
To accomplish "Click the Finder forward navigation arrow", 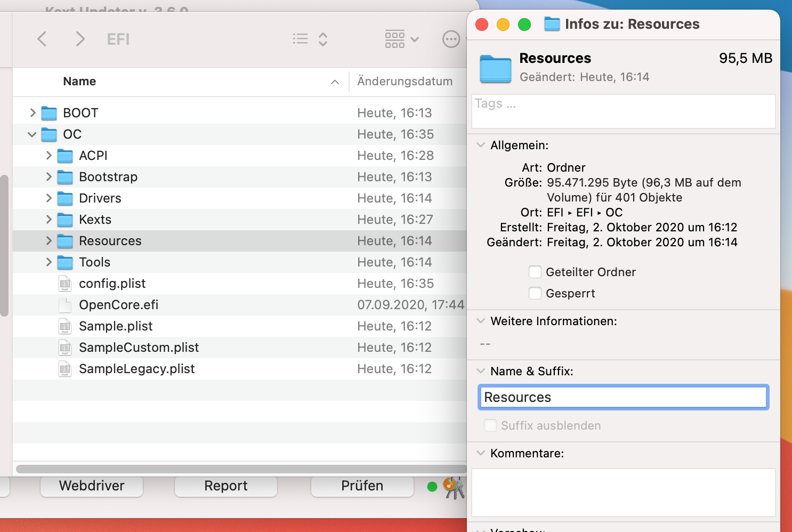I will tap(80, 39).
